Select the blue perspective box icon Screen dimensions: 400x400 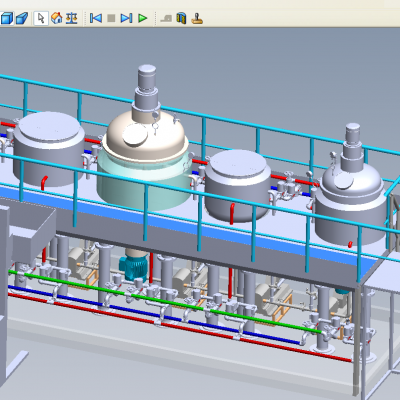(22, 18)
